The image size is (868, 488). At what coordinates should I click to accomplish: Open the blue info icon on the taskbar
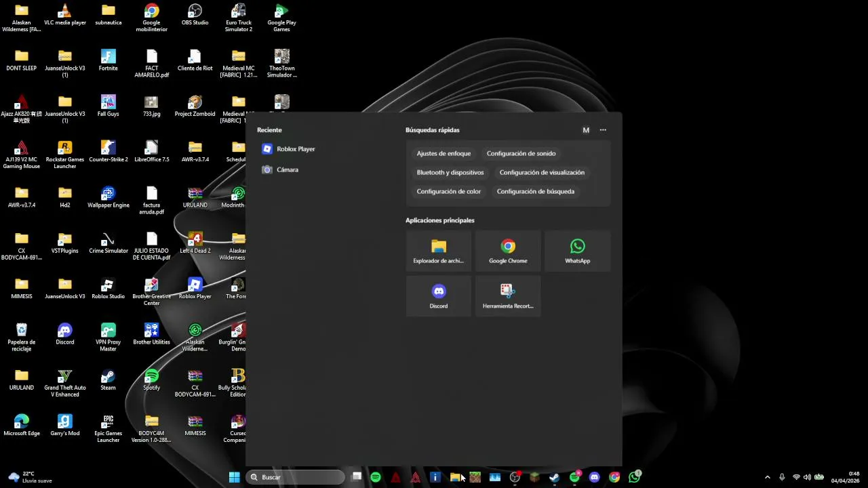(435, 477)
